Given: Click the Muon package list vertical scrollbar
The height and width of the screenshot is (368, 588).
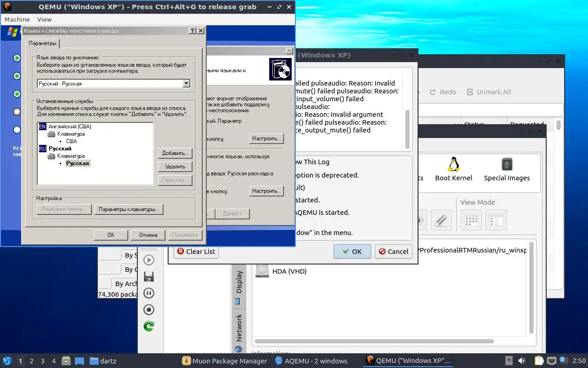Looking at the screenshot, I should point(559,125).
